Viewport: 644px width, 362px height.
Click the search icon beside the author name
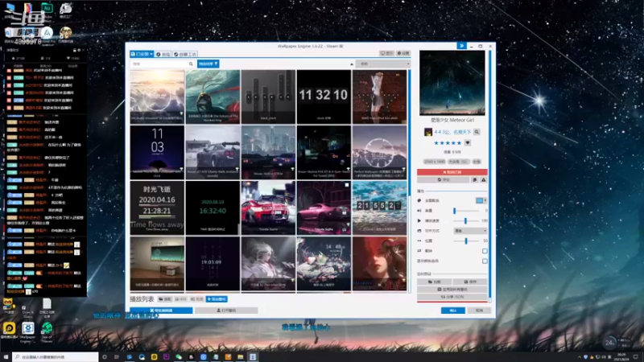click(477, 132)
